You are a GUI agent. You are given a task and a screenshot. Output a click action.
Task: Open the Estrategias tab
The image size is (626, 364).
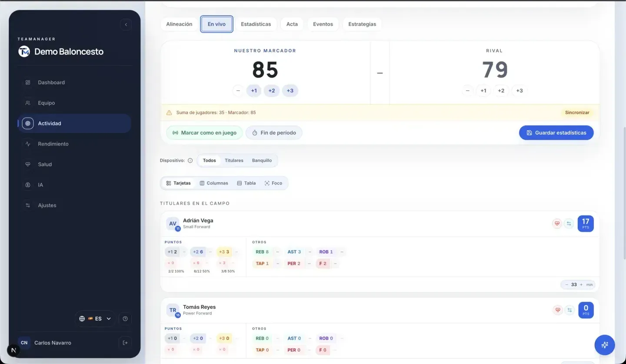362,24
